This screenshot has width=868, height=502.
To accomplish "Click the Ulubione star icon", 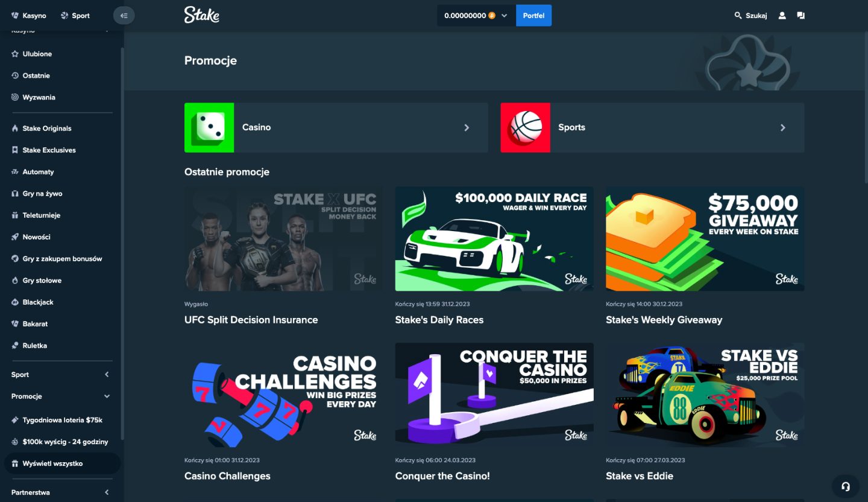I will (15, 54).
